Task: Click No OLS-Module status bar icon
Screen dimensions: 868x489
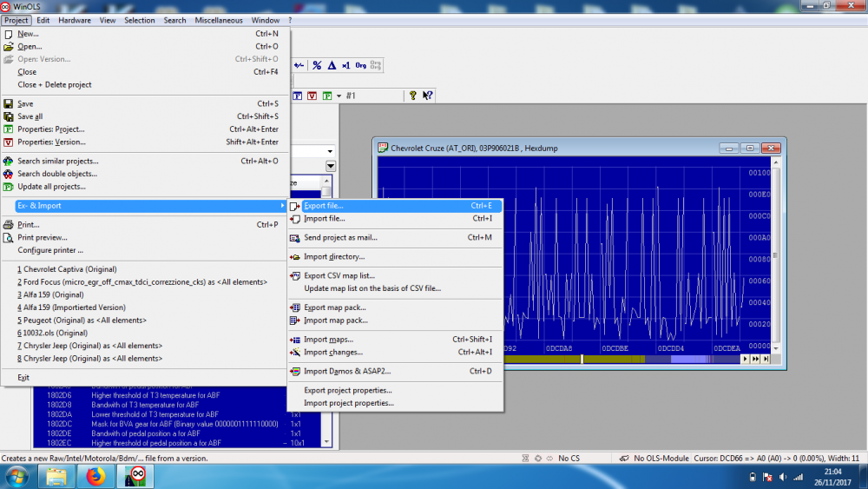Action: pyautogui.click(x=624, y=458)
